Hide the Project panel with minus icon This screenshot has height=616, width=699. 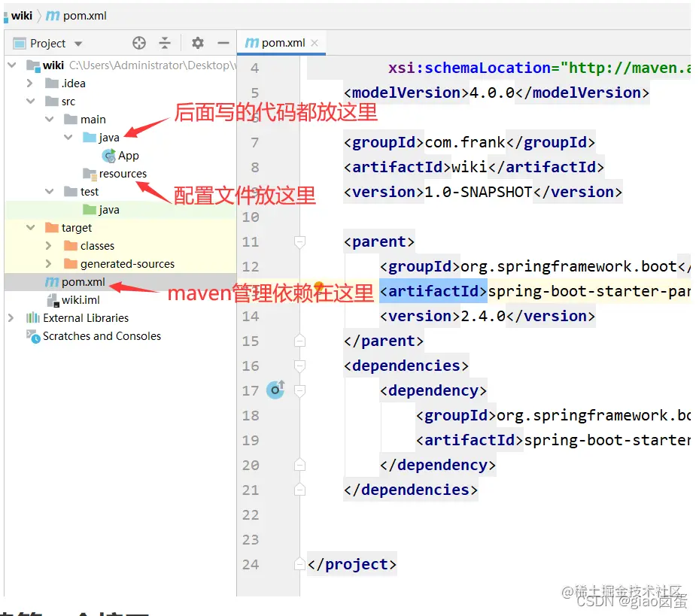pyautogui.click(x=223, y=43)
